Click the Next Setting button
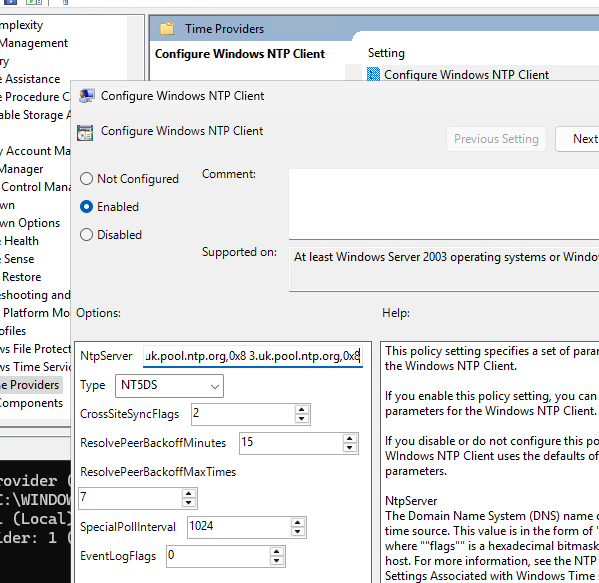The image size is (599, 583). [x=577, y=139]
